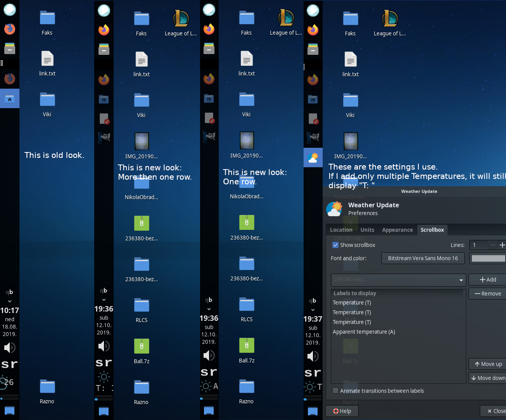
Task: Switch to the Location tab
Action: (x=341, y=230)
